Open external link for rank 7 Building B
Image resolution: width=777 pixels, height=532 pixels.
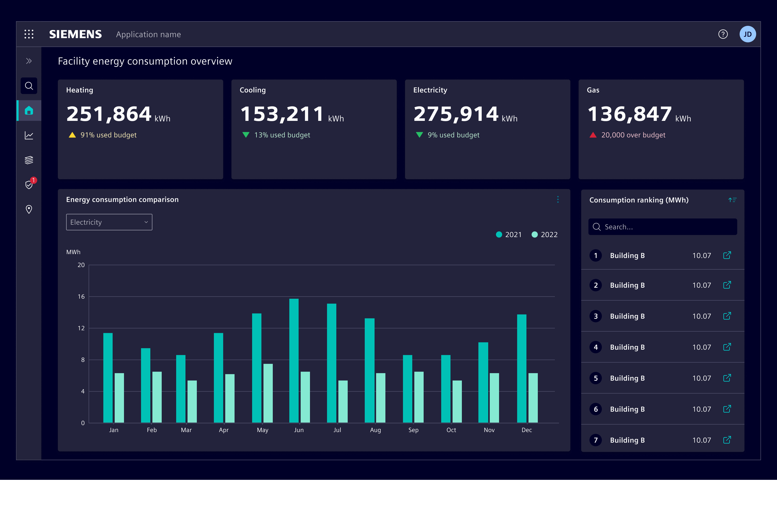(727, 440)
